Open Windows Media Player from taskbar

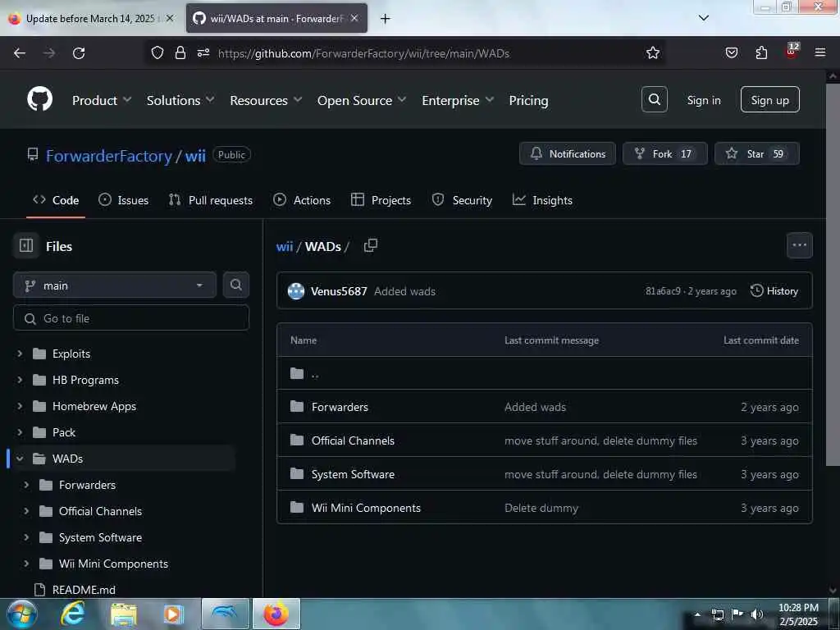[174, 614]
